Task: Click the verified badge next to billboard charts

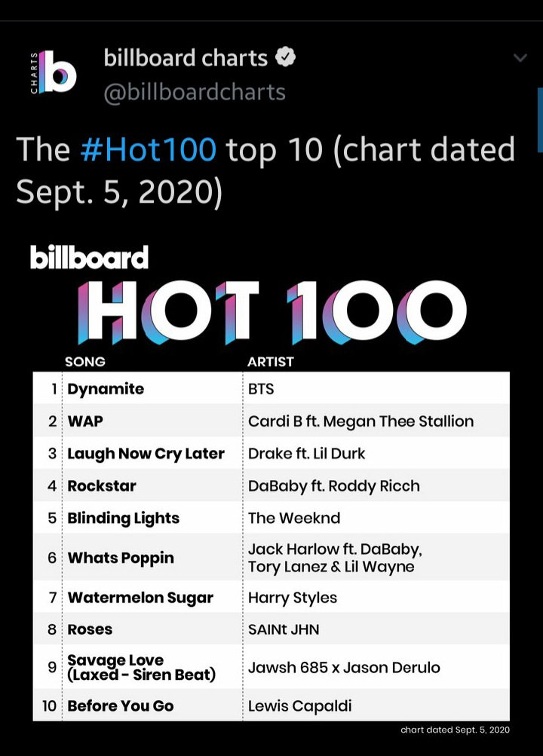Action: 286,57
